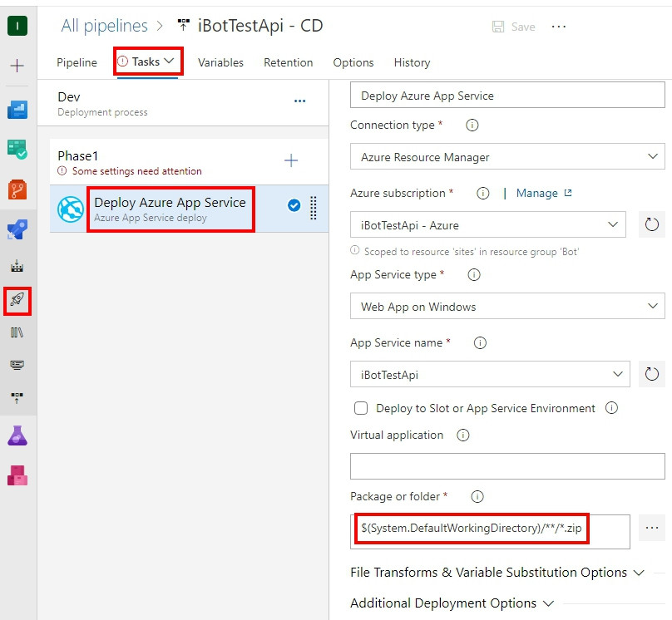Add a task to Phase1 with plus
672x620 pixels.
[291, 160]
